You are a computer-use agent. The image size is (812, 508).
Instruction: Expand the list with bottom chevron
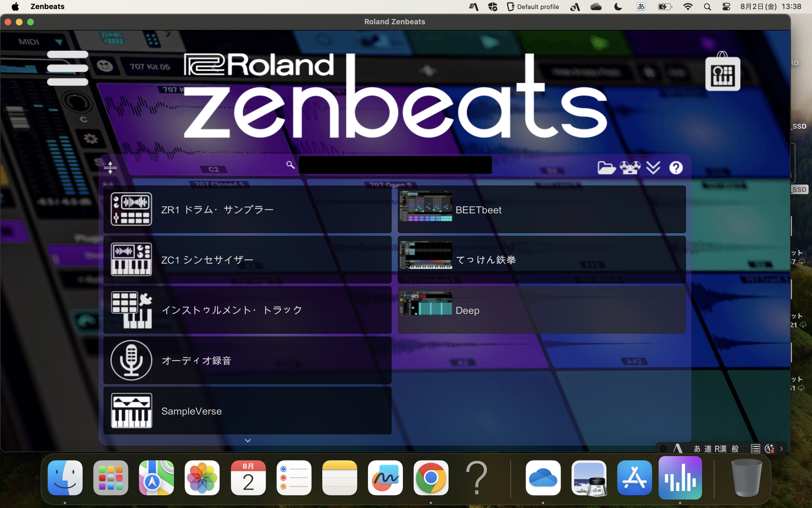click(248, 441)
